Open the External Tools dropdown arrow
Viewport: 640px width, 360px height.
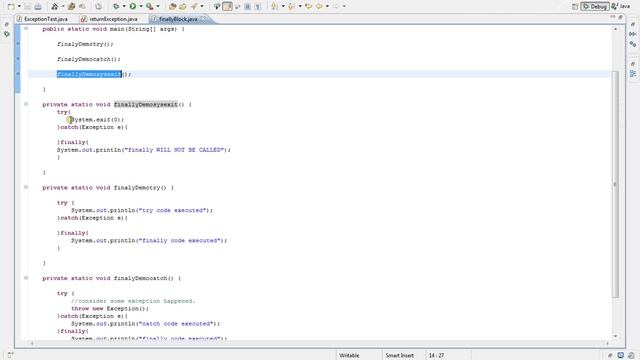click(x=158, y=7)
